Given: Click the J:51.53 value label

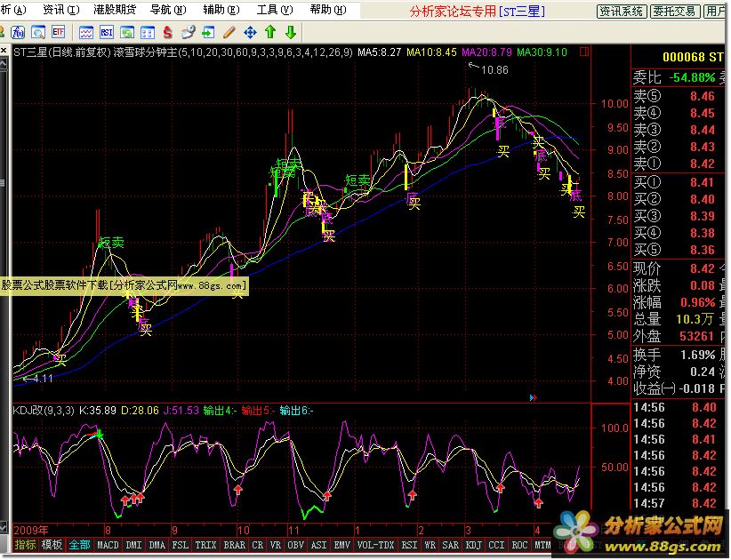Looking at the screenshot, I should click(x=180, y=411).
